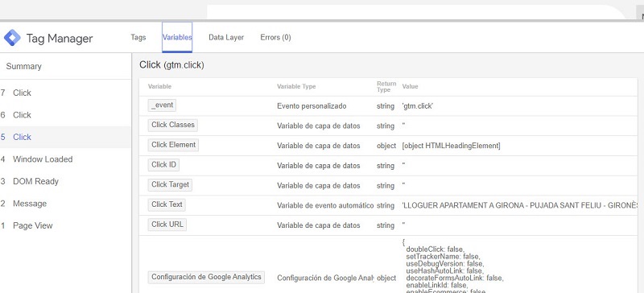644x293 pixels.
Task: Click the _event variable chip
Action: click(163, 105)
